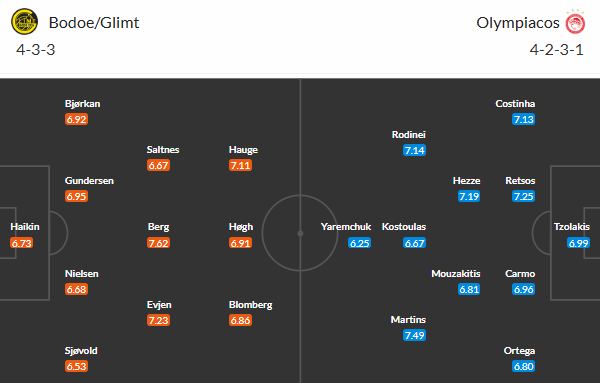The height and width of the screenshot is (383, 600).
Task: Click the 4-2-3-1 formation label
Action: coord(557,50)
